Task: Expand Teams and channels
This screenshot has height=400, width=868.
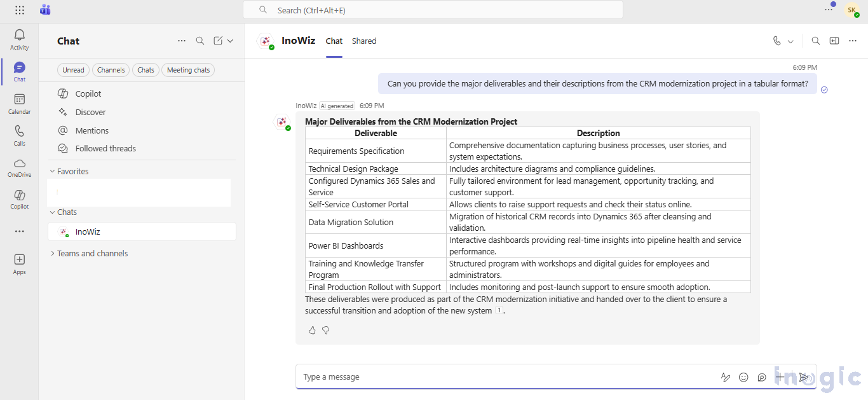Action: [92, 253]
